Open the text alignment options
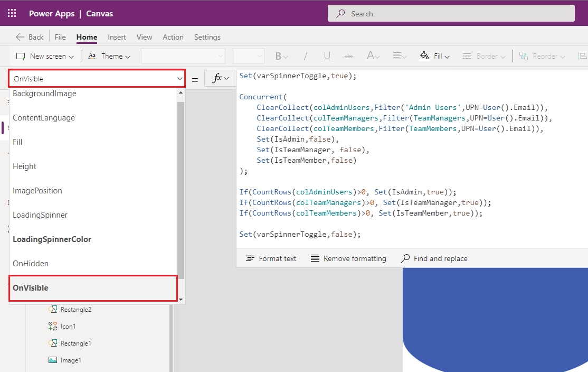The height and width of the screenshot is (372, 588). (x=400, y=56)
